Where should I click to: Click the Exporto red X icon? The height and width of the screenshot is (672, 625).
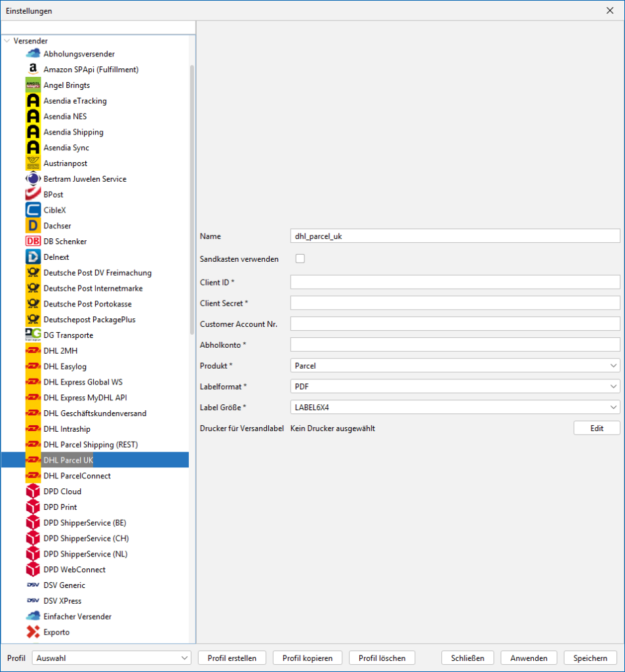click(33, 632)
